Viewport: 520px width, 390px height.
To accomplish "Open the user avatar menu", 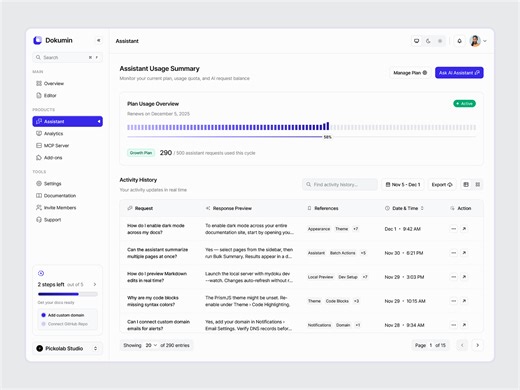I will 478,41.
